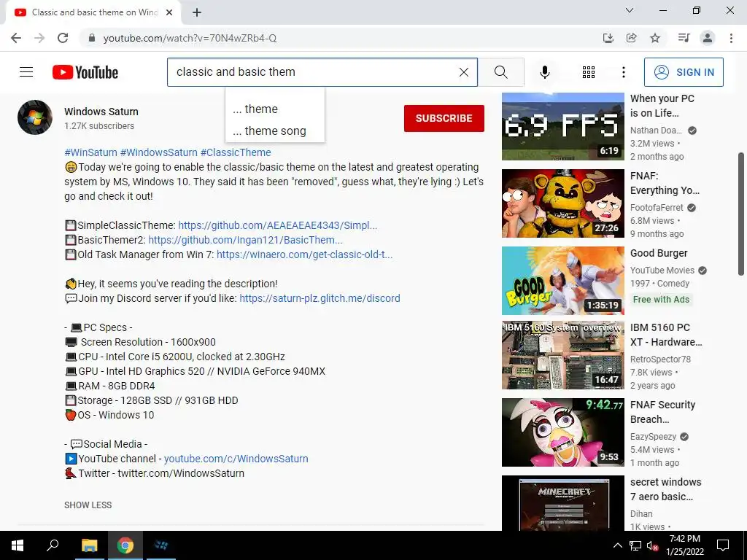Open #WinSaturn hashtag link

coord(90,152)
